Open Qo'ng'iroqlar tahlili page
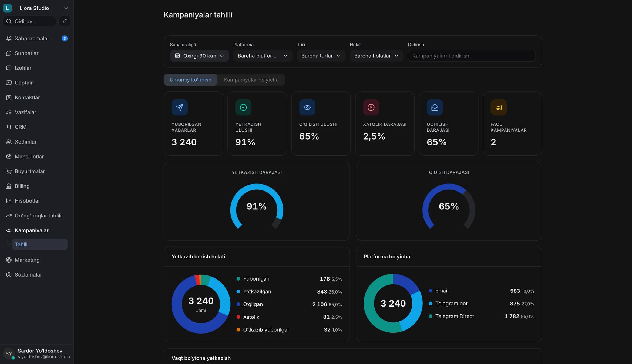 click(37, 216)
